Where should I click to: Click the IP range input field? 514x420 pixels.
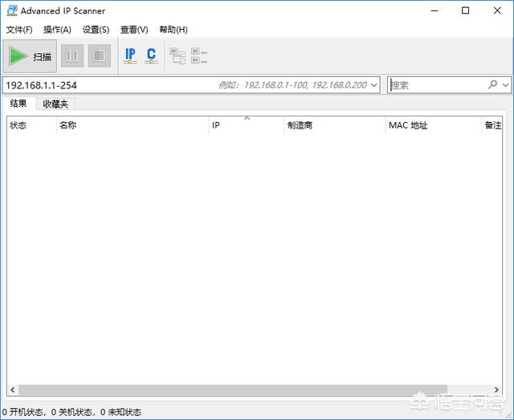coord(191,85)
